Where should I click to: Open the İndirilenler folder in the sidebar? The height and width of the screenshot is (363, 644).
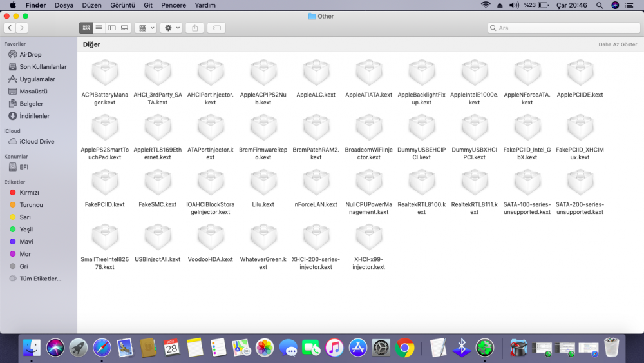click(34, 116)
